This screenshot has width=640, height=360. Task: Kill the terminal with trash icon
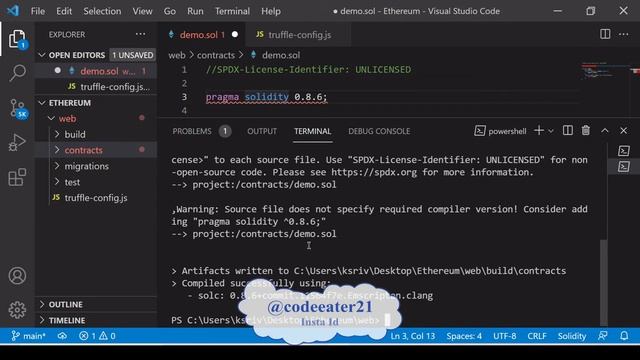[x=586, y=131]
